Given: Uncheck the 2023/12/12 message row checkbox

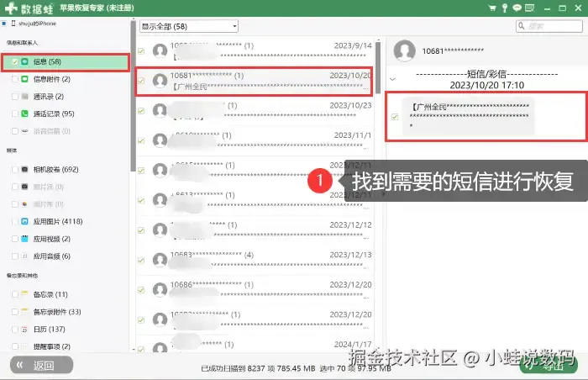Looking at the screenshot, I should click(141, 230).
